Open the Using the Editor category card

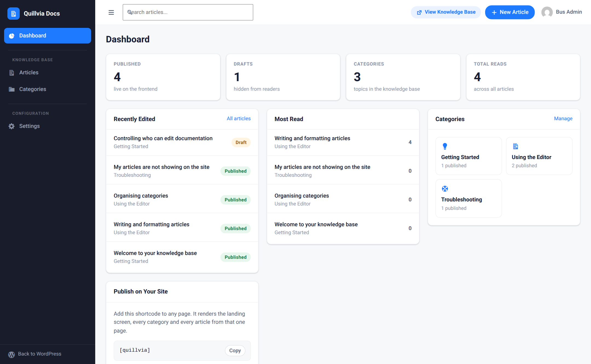click(x=539, y=156)
